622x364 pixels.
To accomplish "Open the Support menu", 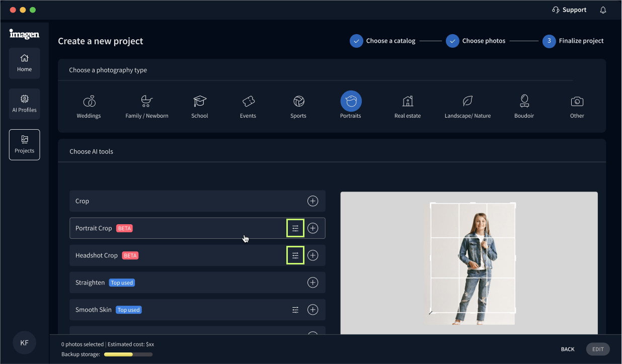I will tap(569, 10).
